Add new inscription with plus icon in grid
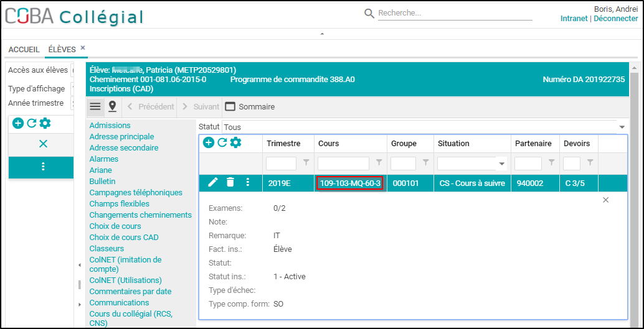 coord(209,143)
